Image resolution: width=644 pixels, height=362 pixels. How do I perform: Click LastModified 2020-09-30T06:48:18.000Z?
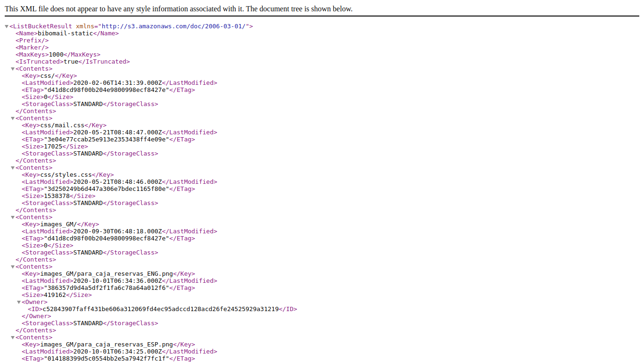[x=119, y=231]
